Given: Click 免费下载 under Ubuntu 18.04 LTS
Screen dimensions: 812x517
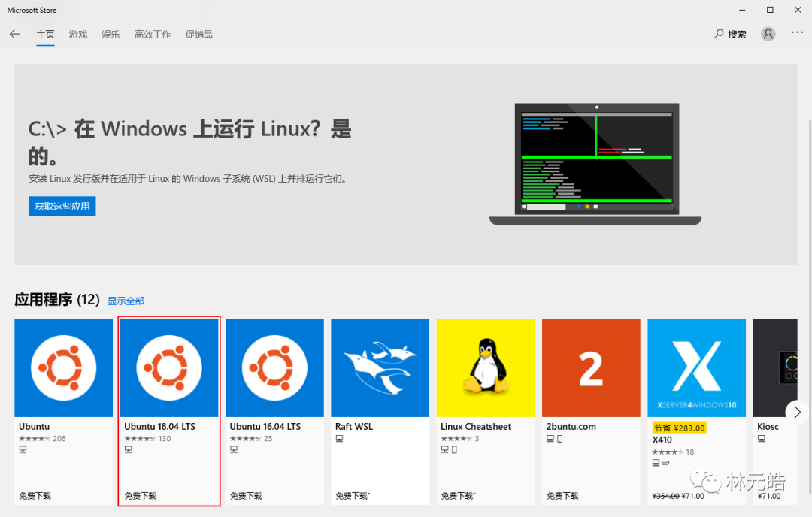Looking at the screenshot, I should coord(141,496).
